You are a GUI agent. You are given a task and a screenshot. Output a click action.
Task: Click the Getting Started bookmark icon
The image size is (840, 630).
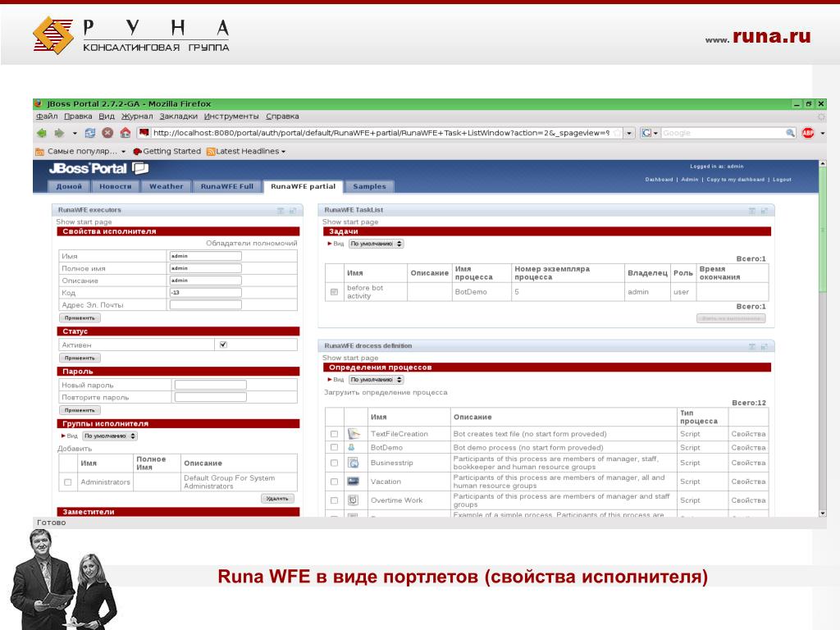tap(137, 152)
